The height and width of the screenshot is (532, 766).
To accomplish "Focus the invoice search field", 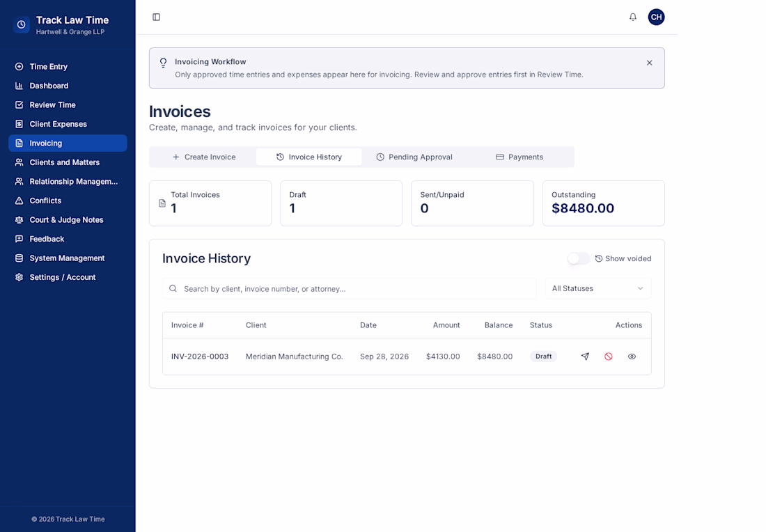I will click(350, 289).
